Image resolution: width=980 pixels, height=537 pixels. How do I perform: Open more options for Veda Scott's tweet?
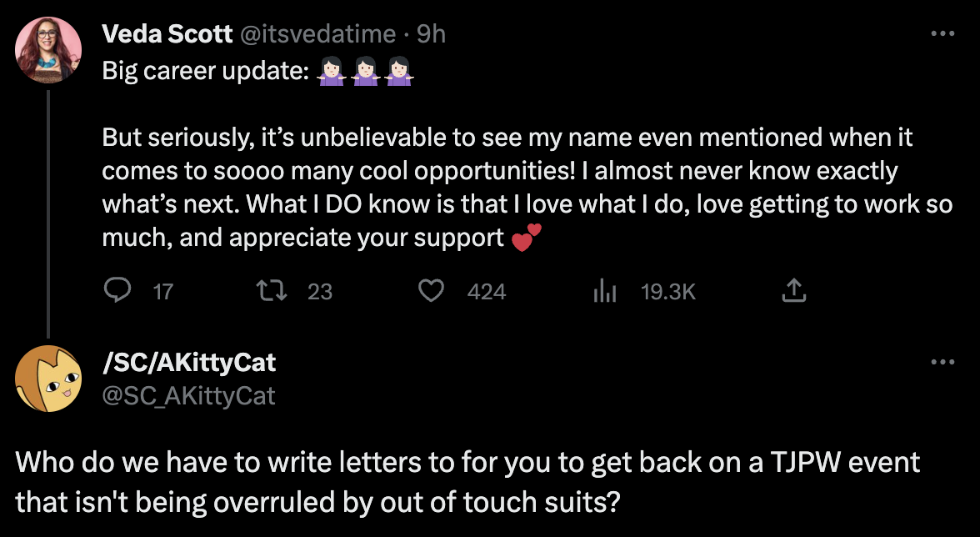[x=942, y=34]
